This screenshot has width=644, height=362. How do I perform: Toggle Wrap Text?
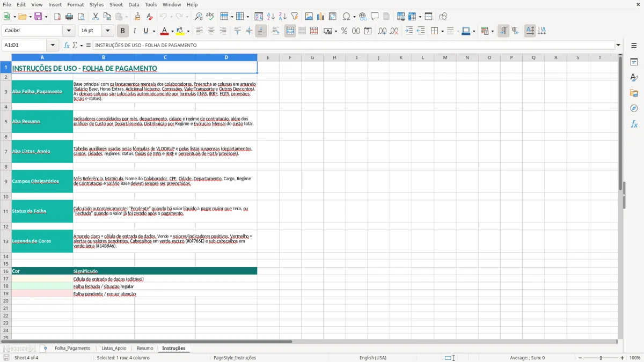pyautogui.click(x=276, y=31)
